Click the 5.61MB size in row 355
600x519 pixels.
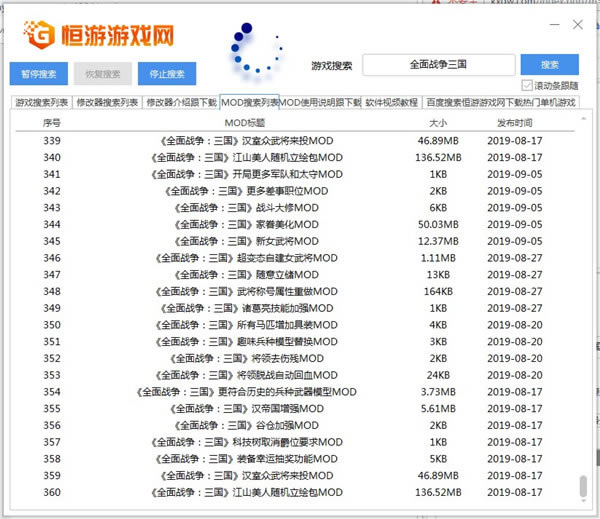click(438, 409)
